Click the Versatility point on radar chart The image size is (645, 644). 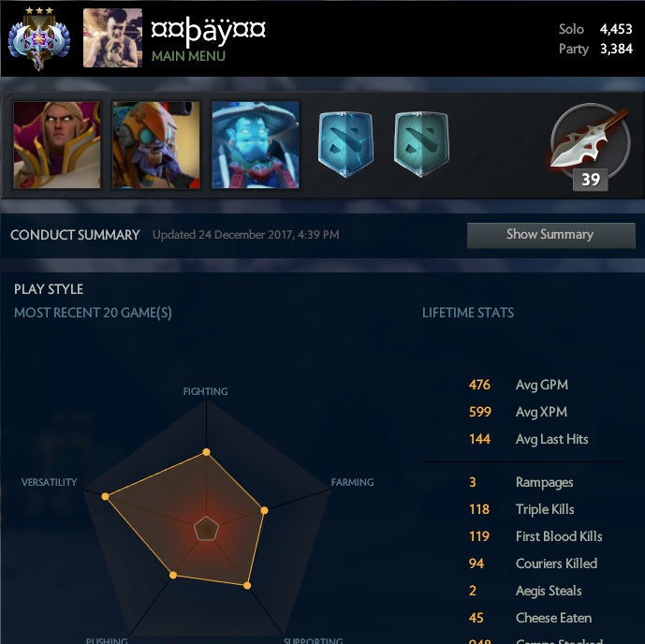point(105,497)
